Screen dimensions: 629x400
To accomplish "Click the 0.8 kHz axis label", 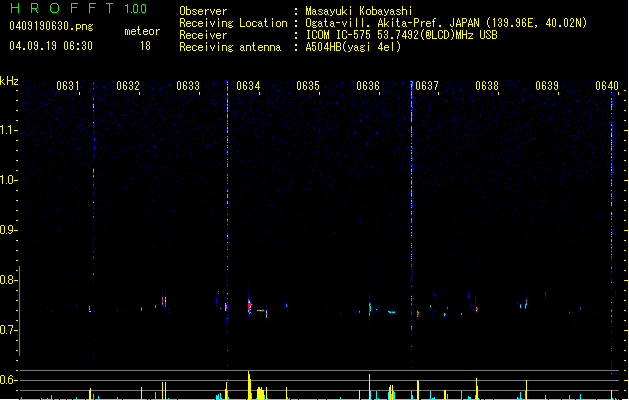I will point(8,280).
